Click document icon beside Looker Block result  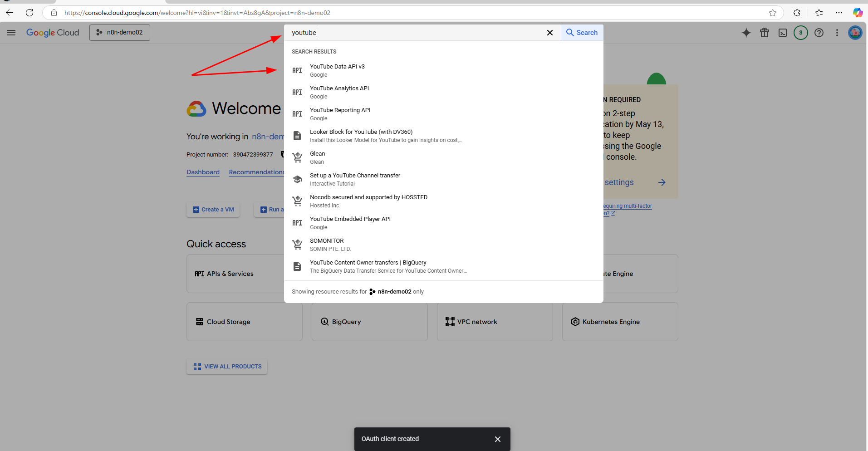(x=297, y=136)
